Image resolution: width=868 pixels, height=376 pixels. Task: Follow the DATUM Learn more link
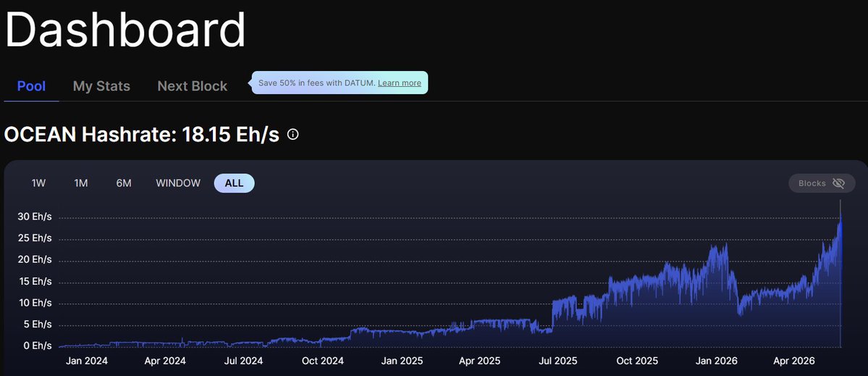click(399, 83)
